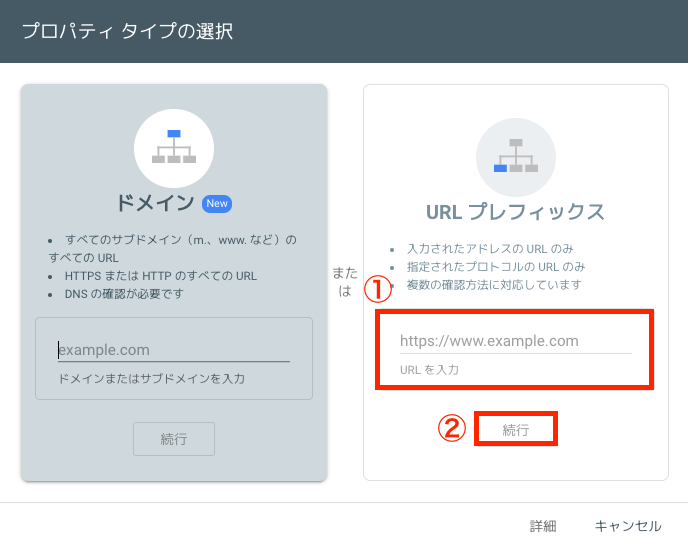Viewport: 688px width, 543px height.
Task: Click 続行 button in the URL プレフィックス card
Action: [516, 429]
